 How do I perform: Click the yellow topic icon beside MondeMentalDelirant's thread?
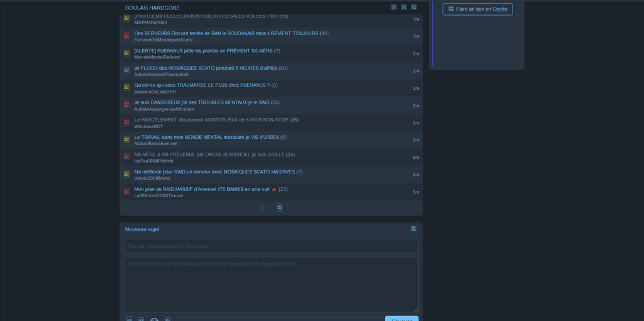[126, 53]
